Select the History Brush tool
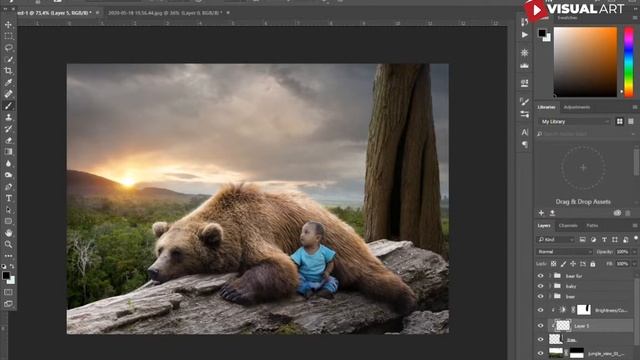Viewport: 640px width, 360px height. click(8, 129)
